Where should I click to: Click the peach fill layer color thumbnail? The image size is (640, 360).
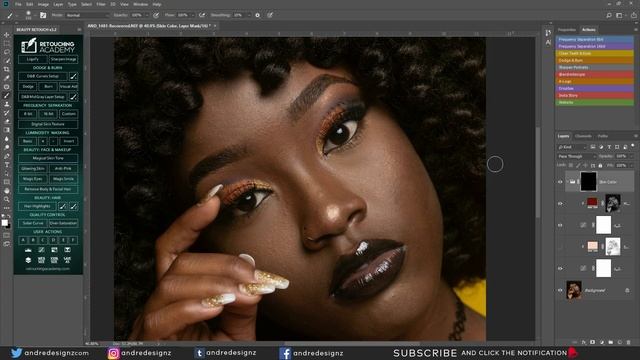click(x=592, y=246)
